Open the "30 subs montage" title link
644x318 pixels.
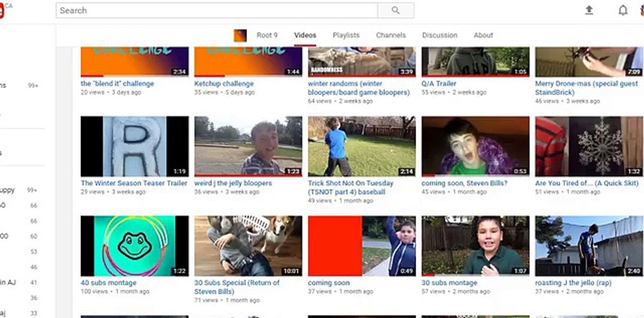[x=450, y=283]
